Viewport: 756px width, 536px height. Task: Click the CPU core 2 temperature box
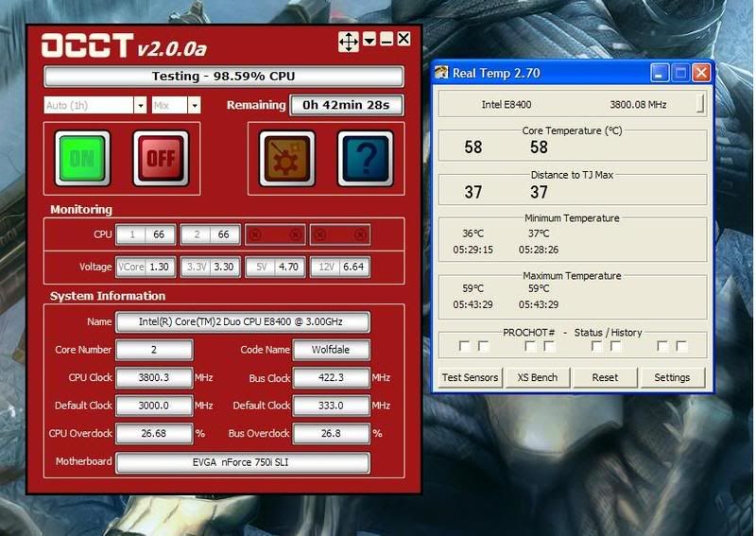tap(210, 234)
